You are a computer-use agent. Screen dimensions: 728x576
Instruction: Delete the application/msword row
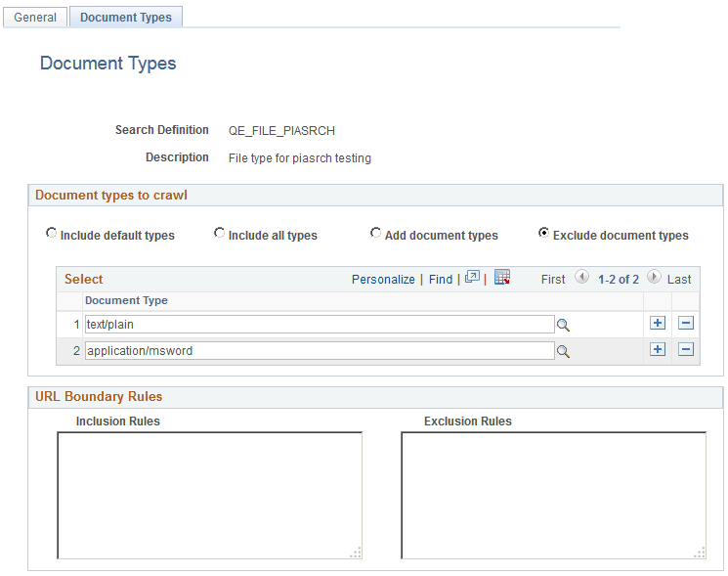click(x=686, y=349)
